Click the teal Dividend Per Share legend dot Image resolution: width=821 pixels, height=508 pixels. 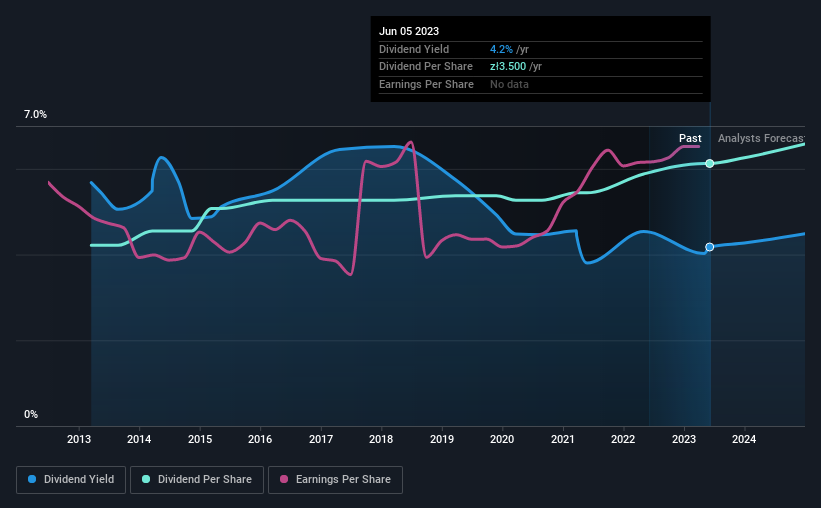tap(146, 479)
